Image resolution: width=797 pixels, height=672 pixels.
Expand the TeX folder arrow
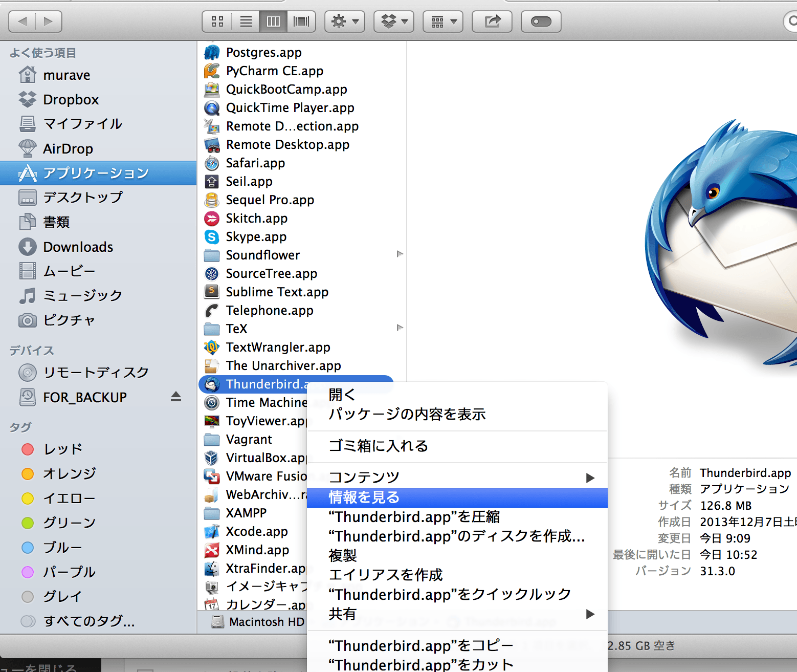click(400, 328)
